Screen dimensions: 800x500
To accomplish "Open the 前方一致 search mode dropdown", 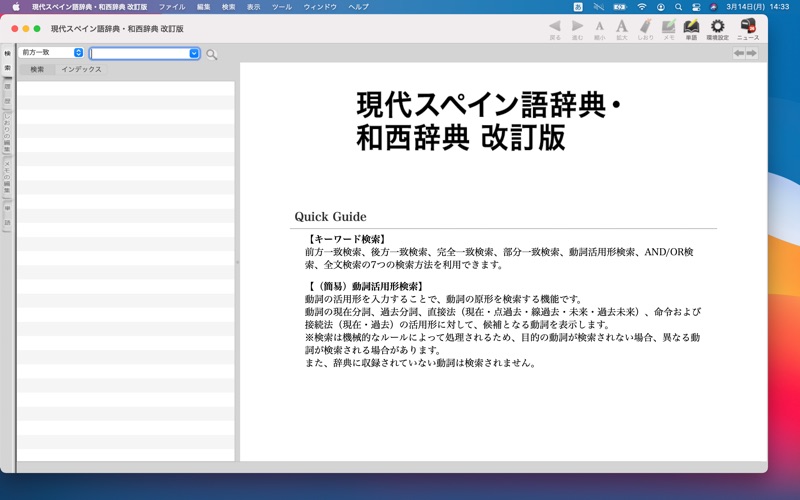I will [x=51, y=53].
